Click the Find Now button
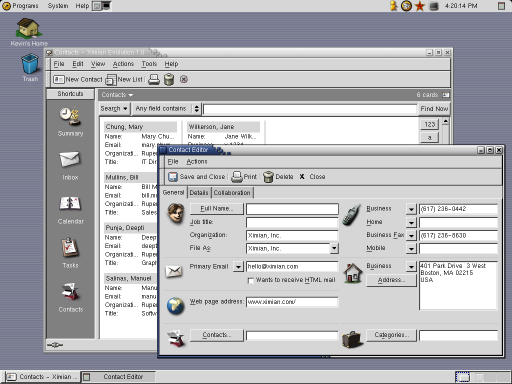 [434, 109]
